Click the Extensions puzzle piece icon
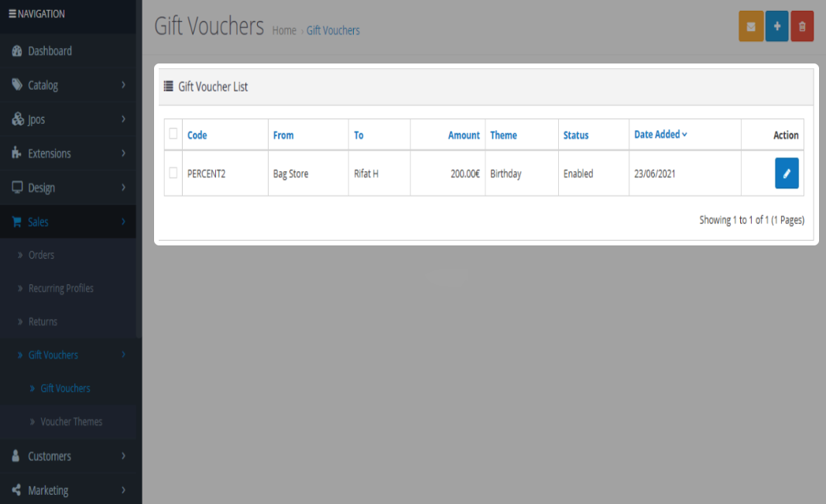 click(x=17, y=153)
